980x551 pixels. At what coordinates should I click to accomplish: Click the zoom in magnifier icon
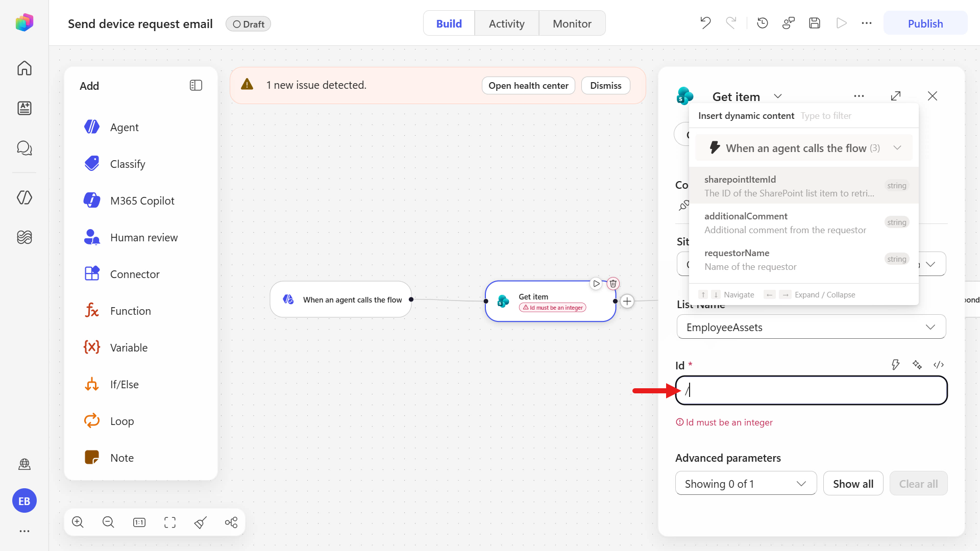(78, 522)
